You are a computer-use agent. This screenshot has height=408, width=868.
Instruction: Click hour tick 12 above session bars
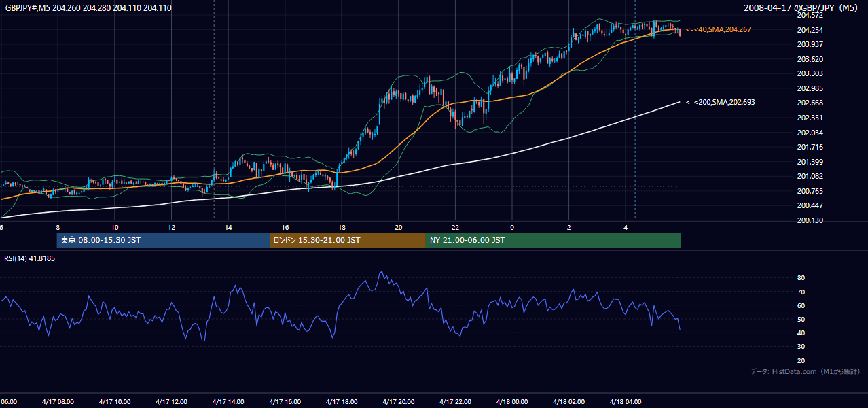pos(171,228)
